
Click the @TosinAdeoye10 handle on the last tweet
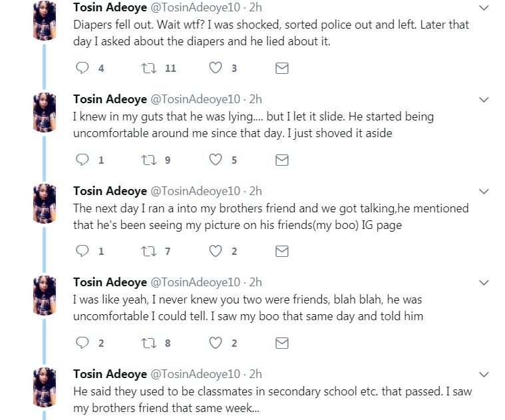pos(196,374)
